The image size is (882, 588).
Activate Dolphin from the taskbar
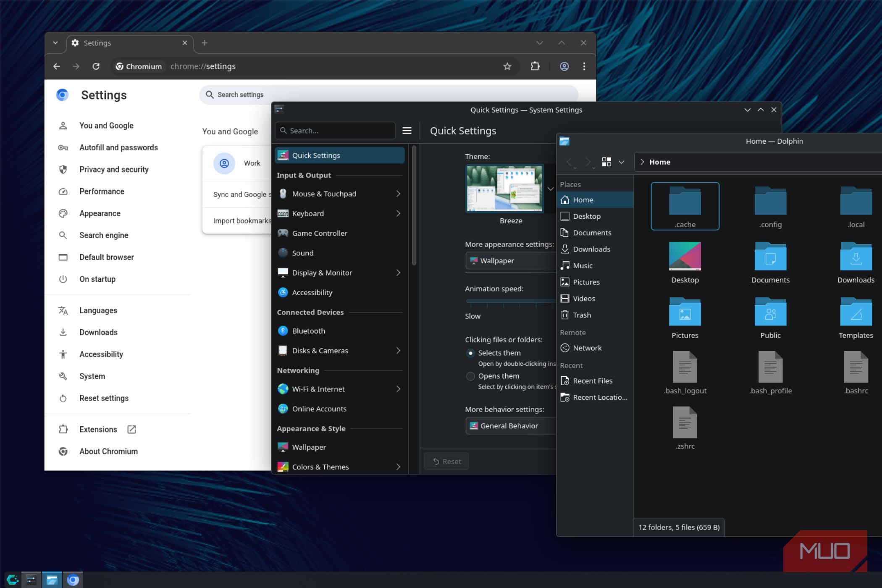(x=52, y=580)
